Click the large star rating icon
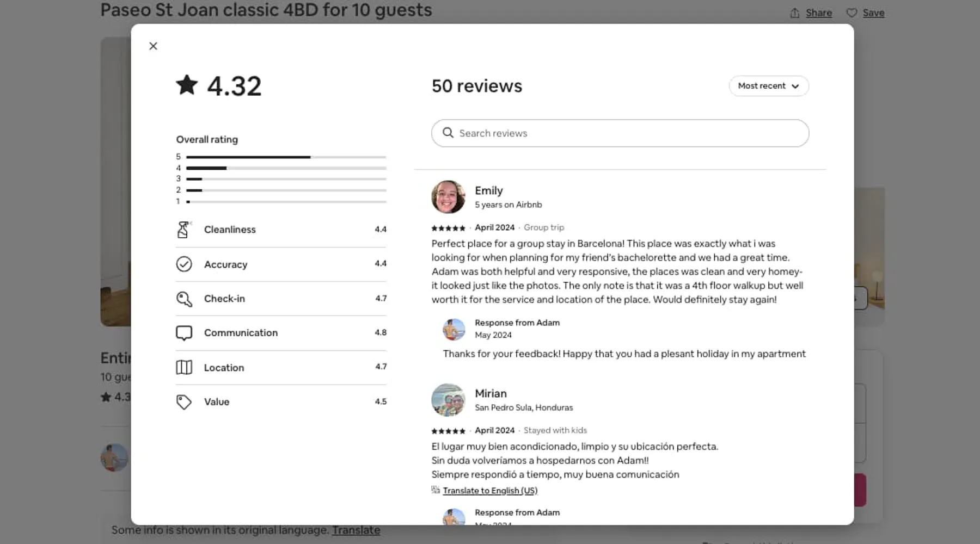Image resolution: width=980 pixels, height=544 pixels. pos(187,85)
